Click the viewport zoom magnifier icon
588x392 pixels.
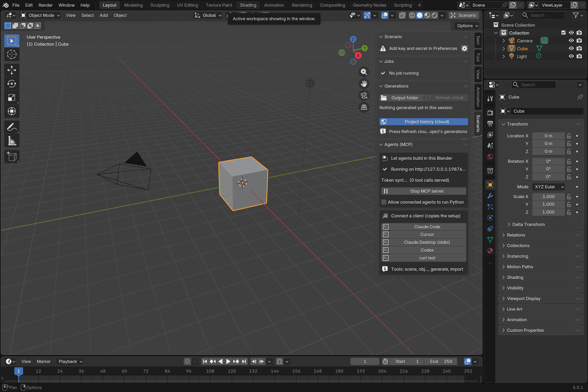364,72
